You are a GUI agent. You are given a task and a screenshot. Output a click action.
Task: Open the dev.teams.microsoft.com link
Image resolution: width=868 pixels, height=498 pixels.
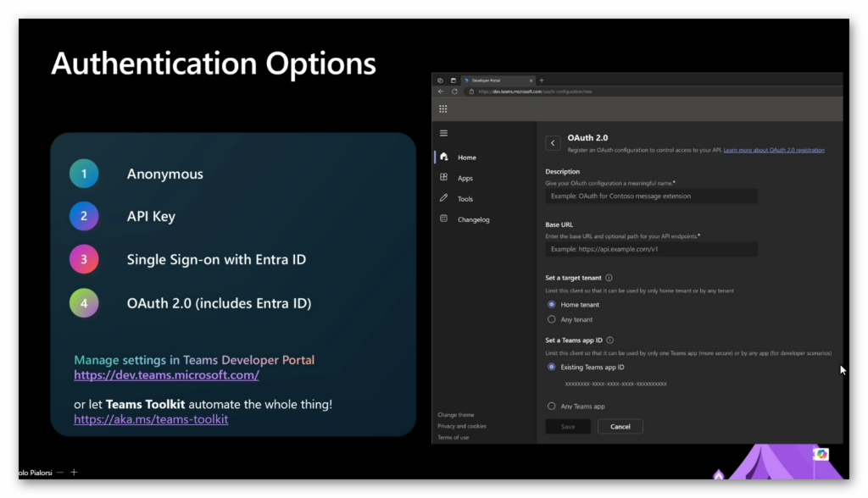pyautogui.click(x=166, y=374)
